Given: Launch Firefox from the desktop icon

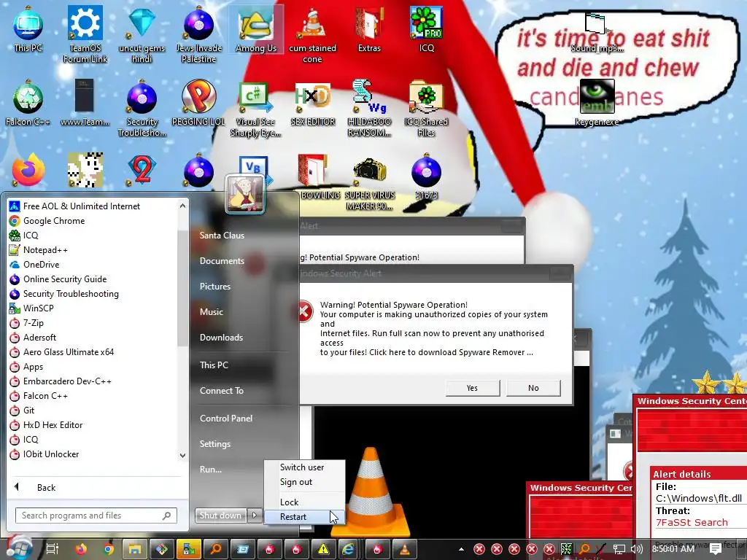Looking at the screenshot, I should [28, 170].
